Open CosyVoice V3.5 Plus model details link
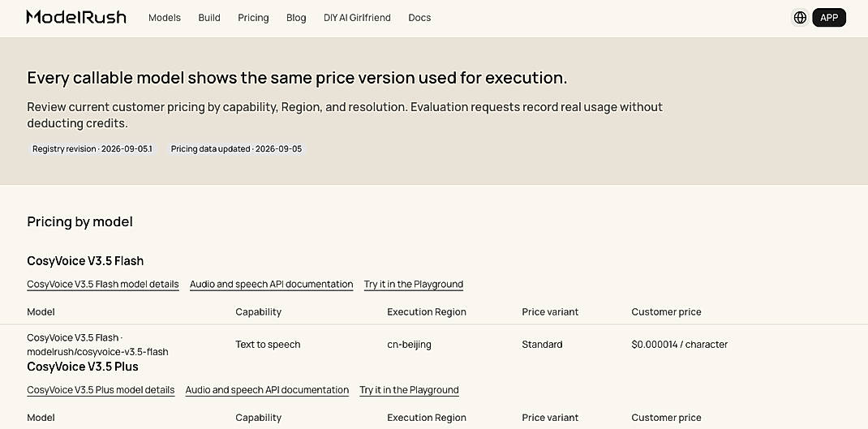Image resolution: width=868 pixels, height=429 pixels. (101, 390)
